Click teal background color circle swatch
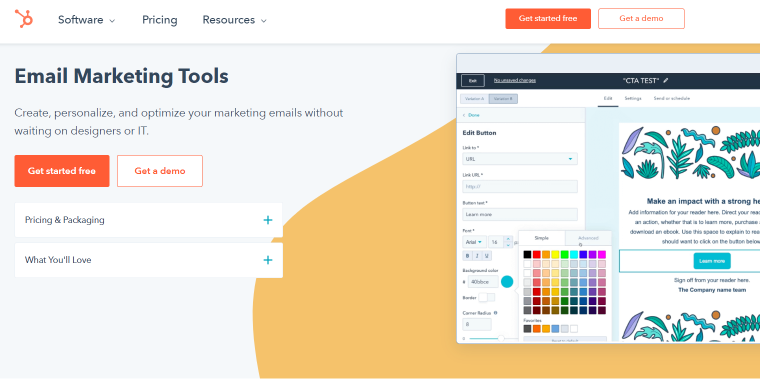 tap(507, 282)
